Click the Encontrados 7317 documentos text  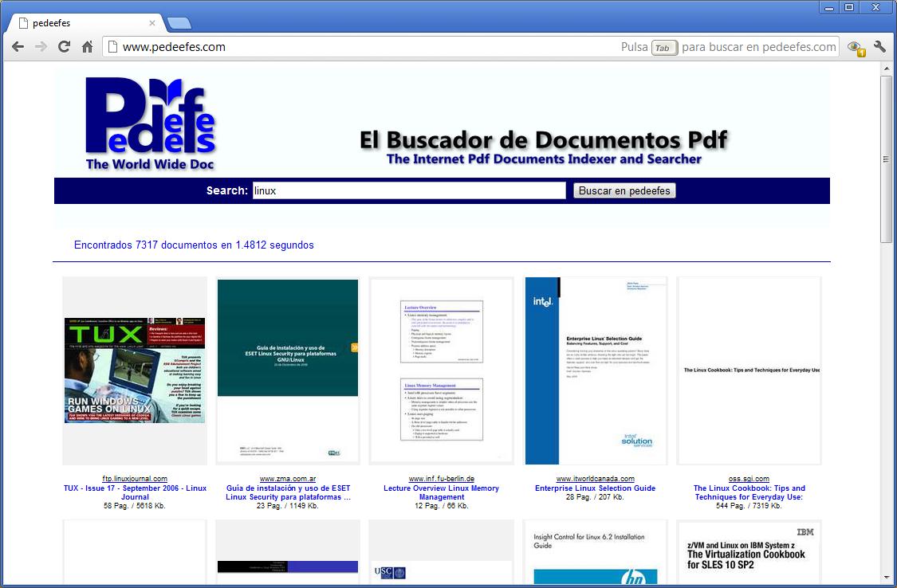(194, 245)
